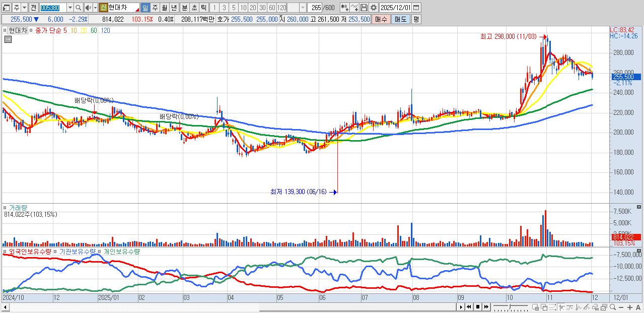Viewport: 644px width, 313px height.
Task: Select interval 60 button
Action: point(272,8)
